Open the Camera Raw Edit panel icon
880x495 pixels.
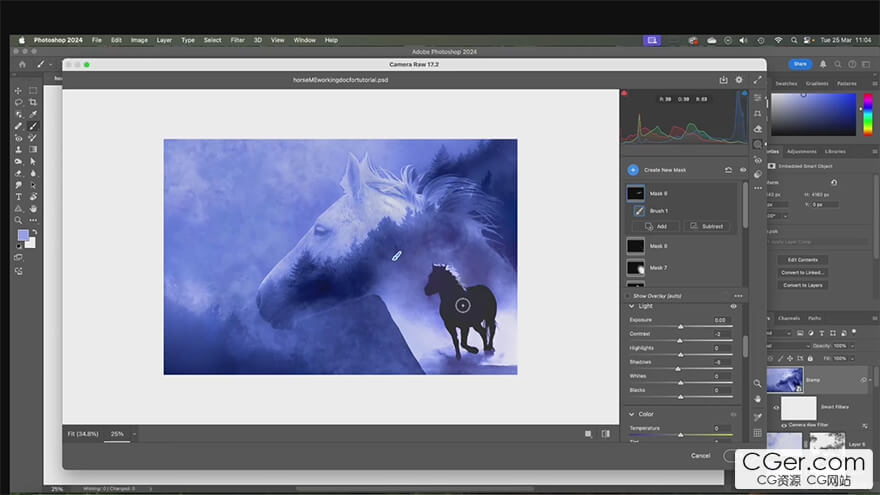(757, 98)
